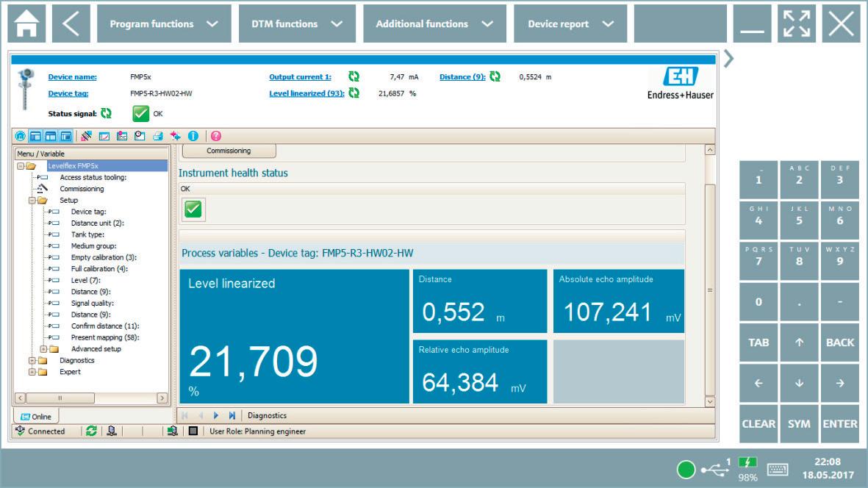The width and height of the screenshot is (868, 488).
Task: Open the envelope curve tool icon
Action: pos(86,135)
